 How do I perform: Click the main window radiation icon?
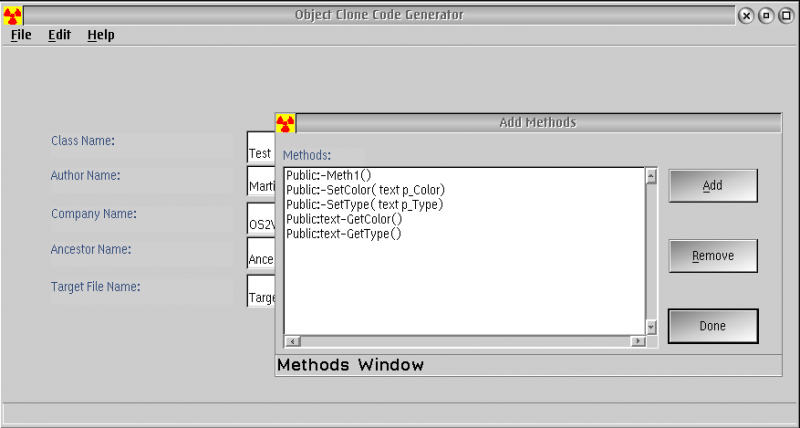point(12,16)
